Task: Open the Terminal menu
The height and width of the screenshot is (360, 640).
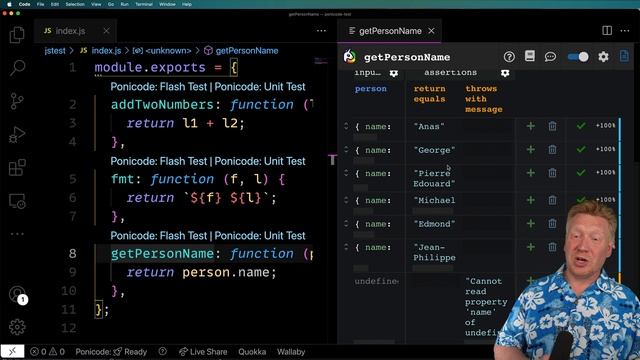Action: click(x=144, y=4)
